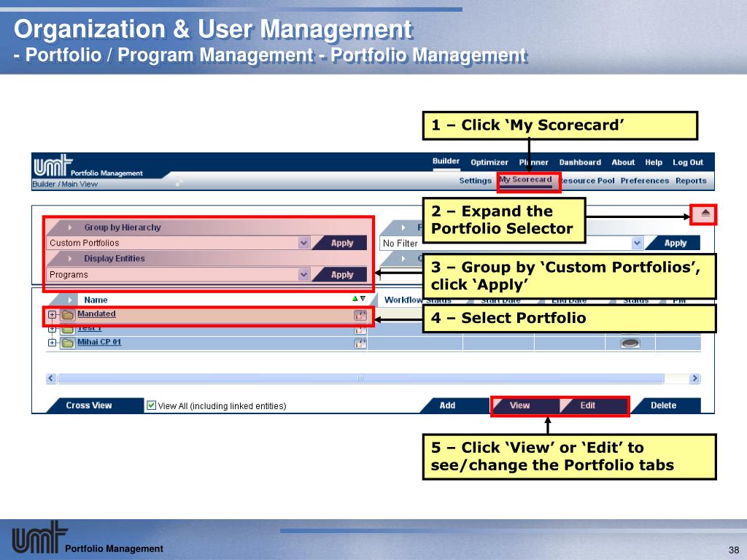Open the Help menu item
747x560 pixels.
[654, 162]
